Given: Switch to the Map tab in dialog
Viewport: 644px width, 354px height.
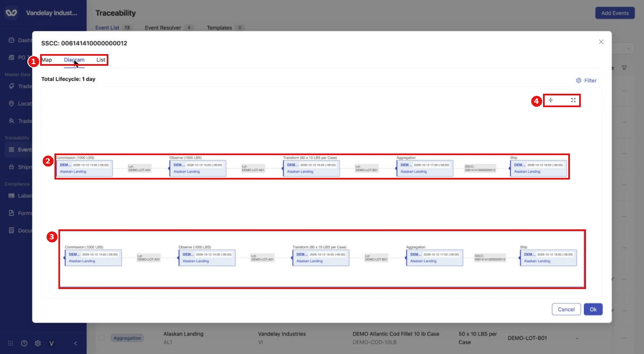Looking at the screenshot, I should point(47,60).
